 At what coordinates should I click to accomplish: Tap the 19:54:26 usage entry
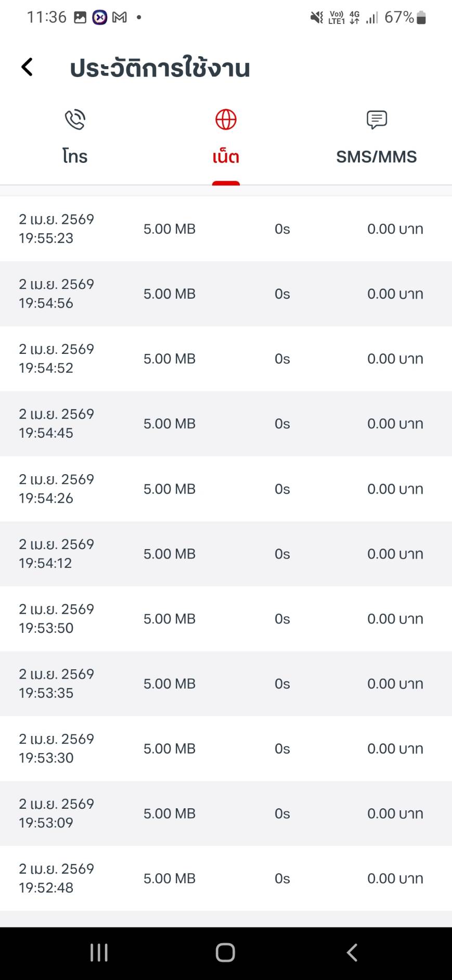(x=226, y=489)
